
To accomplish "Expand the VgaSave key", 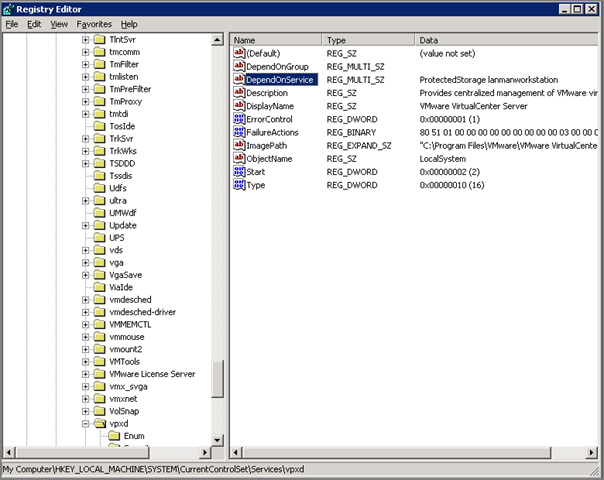I will point(86,275).
